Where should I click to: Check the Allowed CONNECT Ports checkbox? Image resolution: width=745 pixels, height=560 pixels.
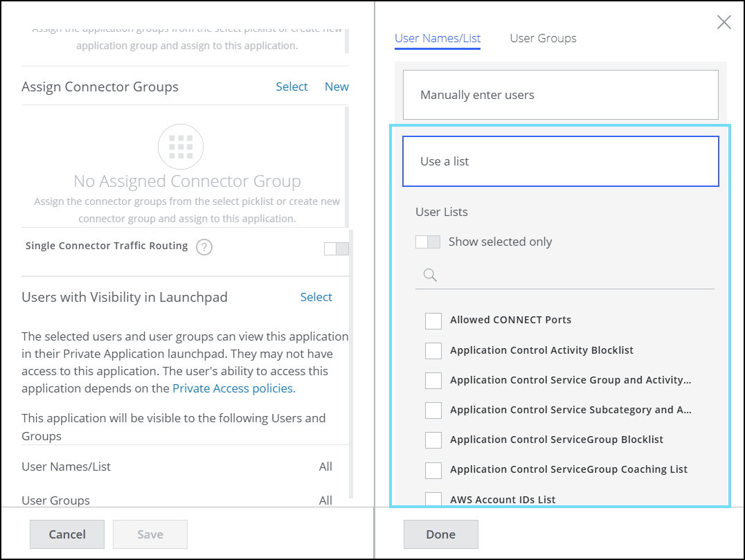(x=433, y=320)
